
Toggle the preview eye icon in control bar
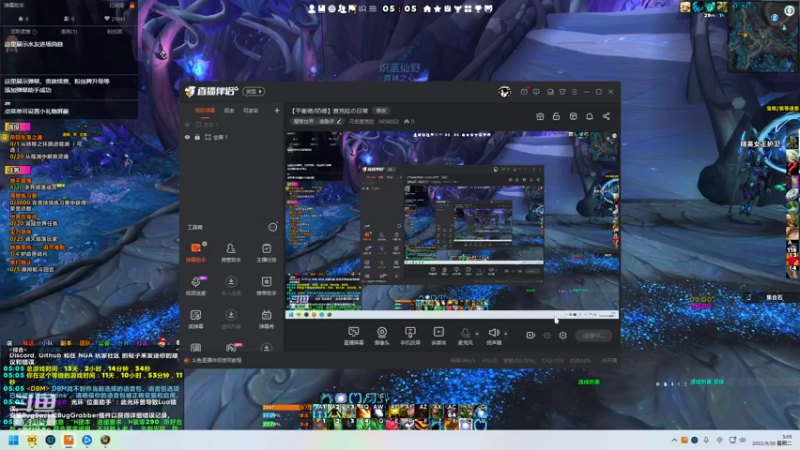click(547, 335)
